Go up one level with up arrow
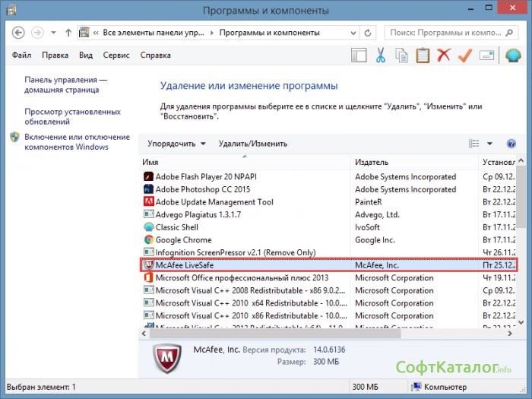The height and width of the screenshot is (399, 532). 69,33
